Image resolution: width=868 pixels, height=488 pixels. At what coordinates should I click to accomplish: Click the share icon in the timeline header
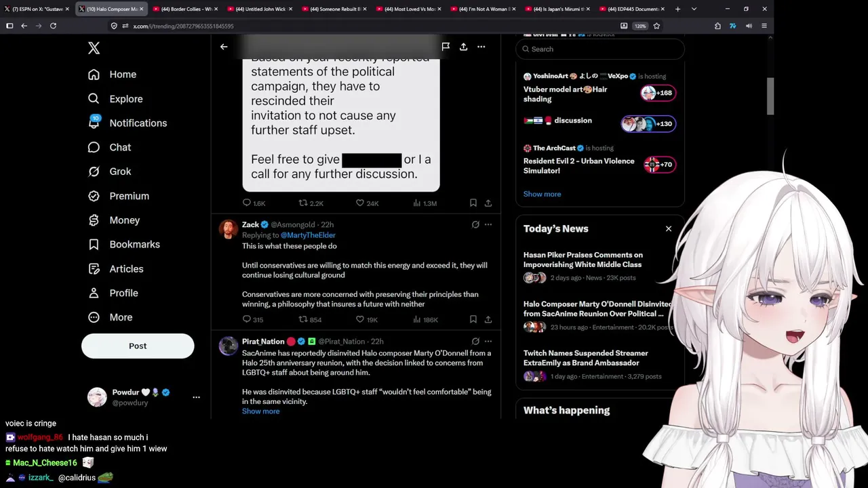pos(463,47)
